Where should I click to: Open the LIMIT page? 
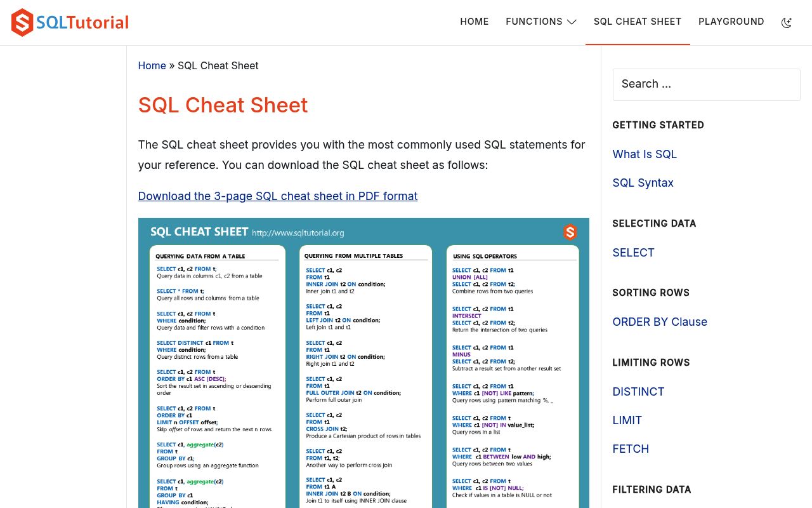click(627, 420)
